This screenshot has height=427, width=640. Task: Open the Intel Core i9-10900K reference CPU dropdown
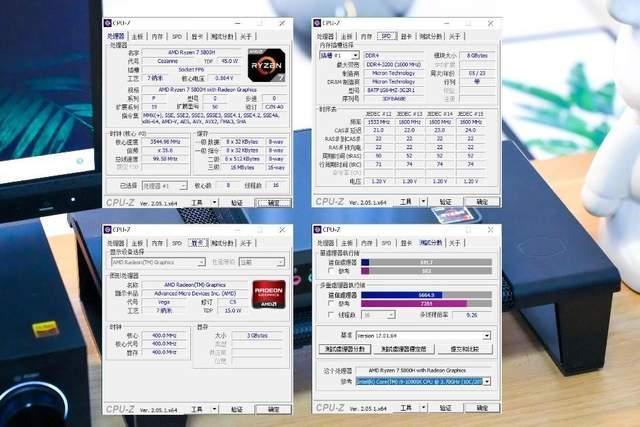423,381
